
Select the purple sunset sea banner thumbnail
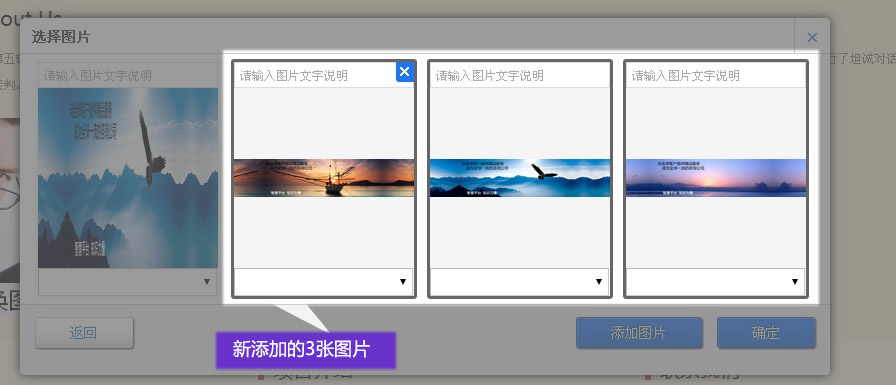pyautogui.click(x=716, y=178)
